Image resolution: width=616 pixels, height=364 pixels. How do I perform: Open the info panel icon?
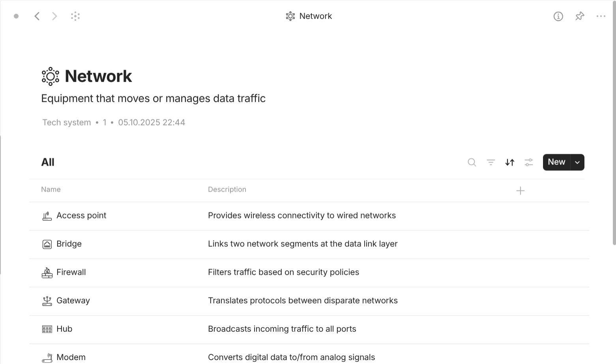pos(558,16)
